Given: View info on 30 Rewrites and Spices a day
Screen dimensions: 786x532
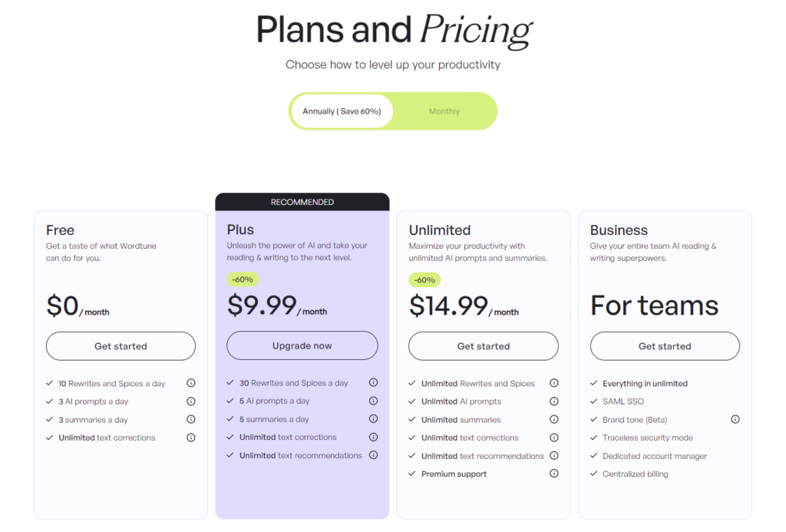Looking at the screenshot, I should coord(373,382).
